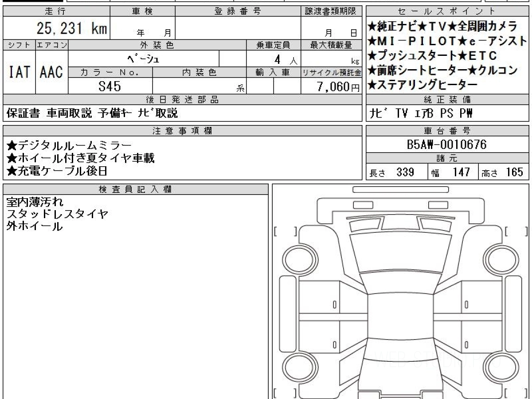Click the word ナビ取説
Image resolution: width=532 pixels, height=399 pixels.
157,113
